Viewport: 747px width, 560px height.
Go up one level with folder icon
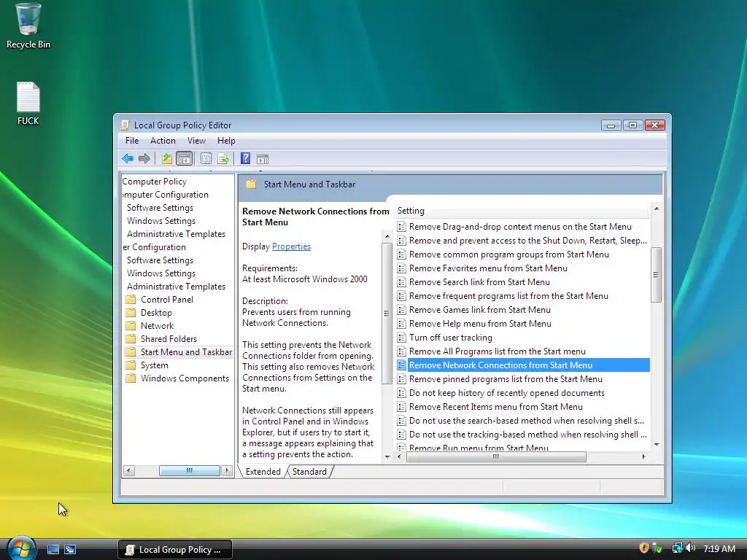coord(166,158)
